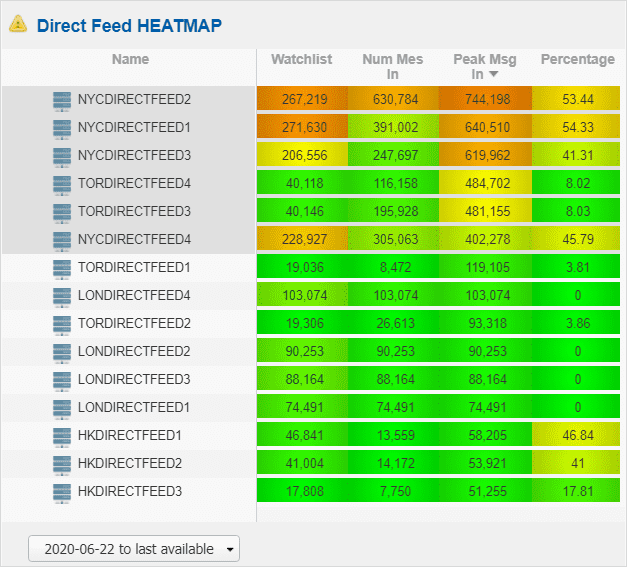The width and height of the screenshot is (627, 567).
Task: Click the server icon beside TORDIRECTFEED4
Action: (62, 184)
